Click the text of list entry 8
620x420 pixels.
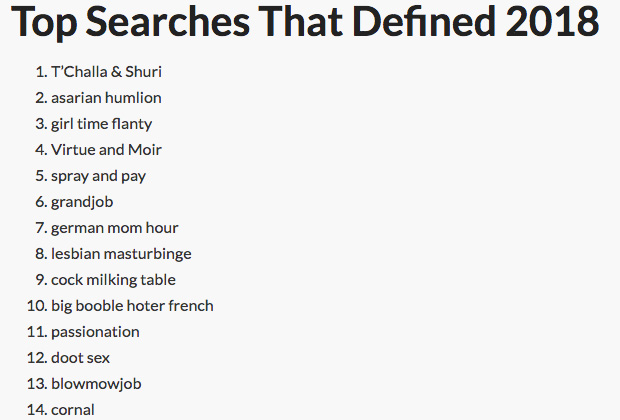click(x=121, y=254)
